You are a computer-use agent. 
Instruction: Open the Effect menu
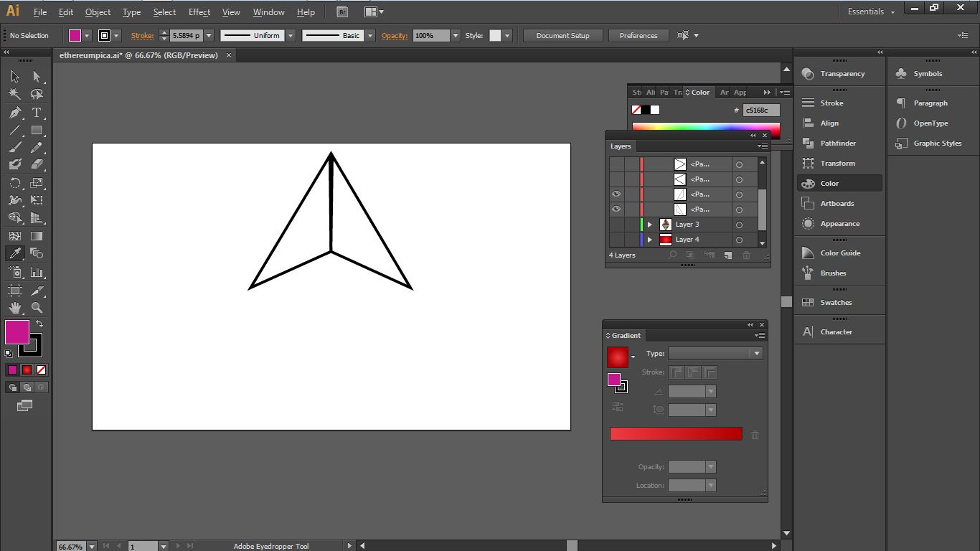click(199, 12)
